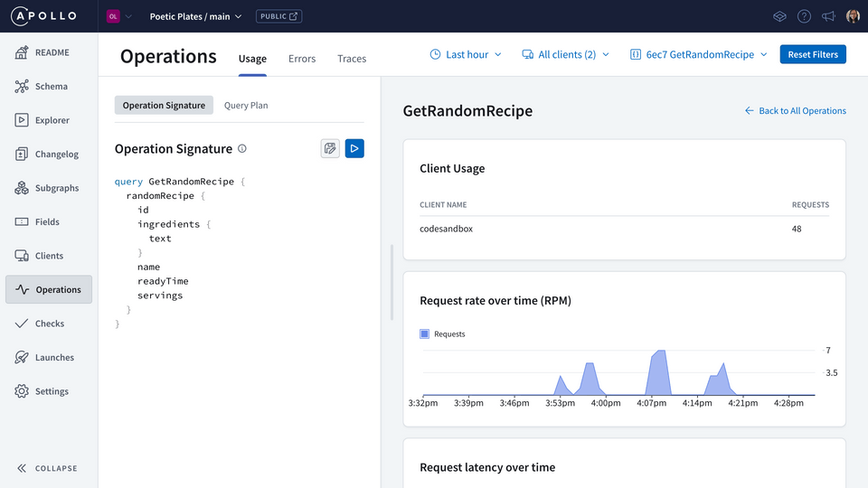Select the Operations pulse icon
868x488 pixels.
point(22,289)
